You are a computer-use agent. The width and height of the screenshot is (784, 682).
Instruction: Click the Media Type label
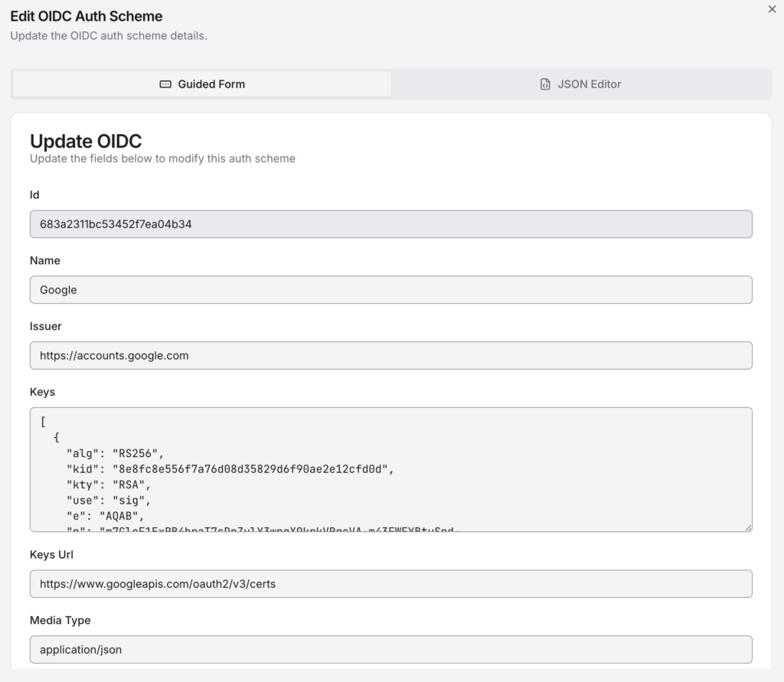coord(60,621)
